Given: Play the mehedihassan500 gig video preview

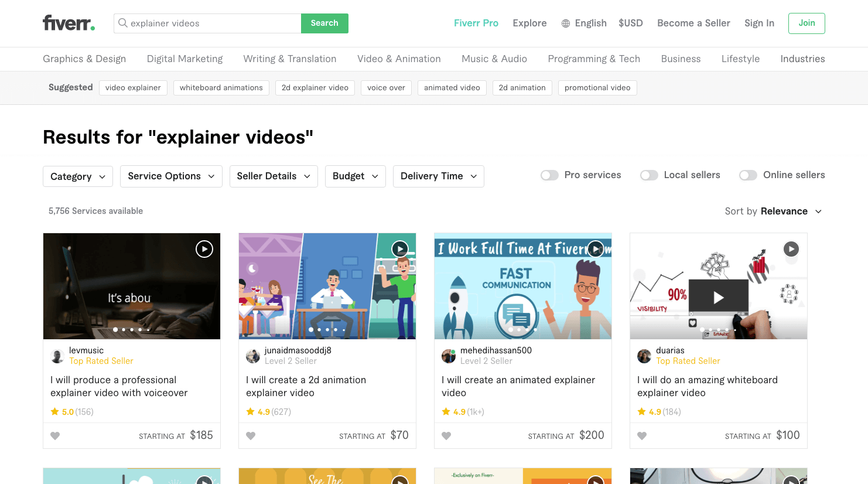Looking at the screenshot, I should (595, 249).
